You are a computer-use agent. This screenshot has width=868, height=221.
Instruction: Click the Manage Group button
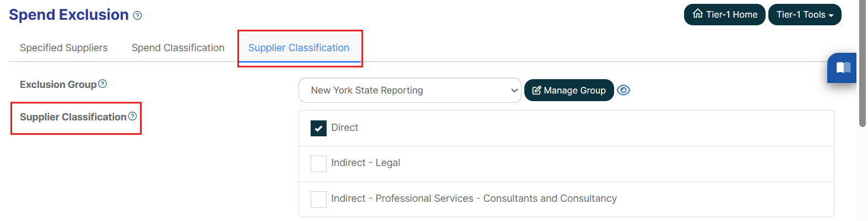[569, 90]
